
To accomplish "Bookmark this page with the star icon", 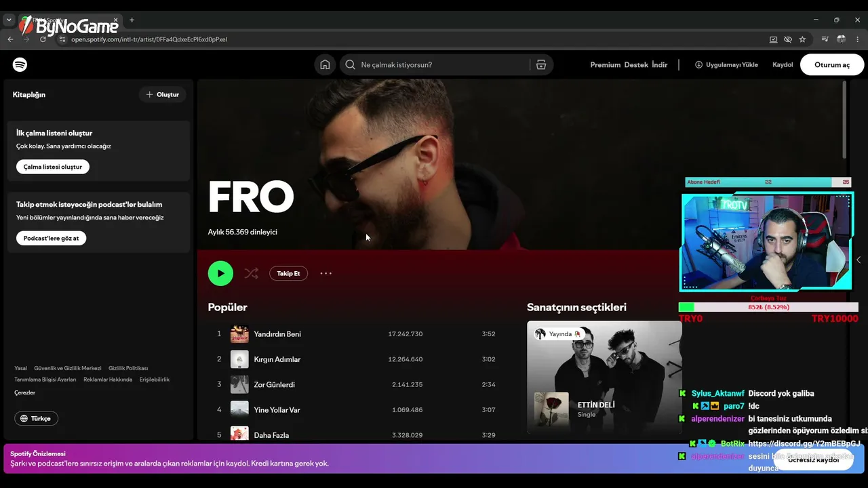I will pos(802,39).
